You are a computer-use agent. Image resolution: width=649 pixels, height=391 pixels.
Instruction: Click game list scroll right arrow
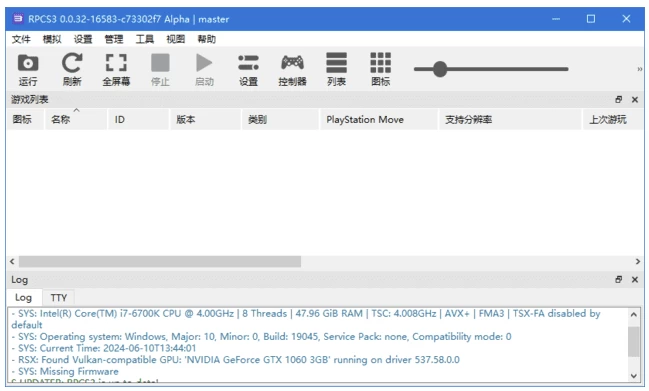pyautogui.click(x=638, y=261)
